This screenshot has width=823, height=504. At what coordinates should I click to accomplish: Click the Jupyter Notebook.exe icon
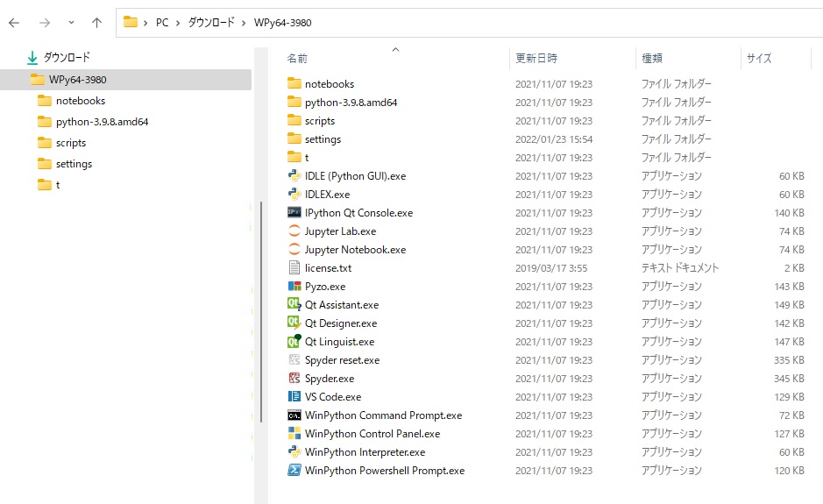click(294, 249)
